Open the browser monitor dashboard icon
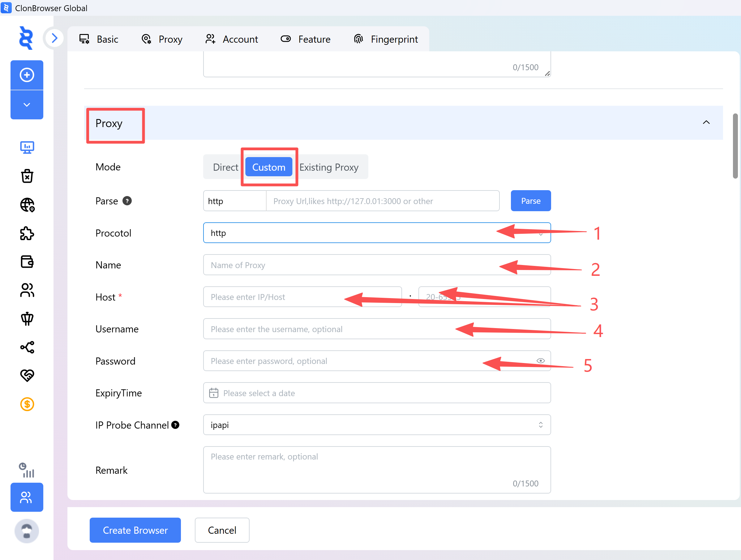 point(27,147)
